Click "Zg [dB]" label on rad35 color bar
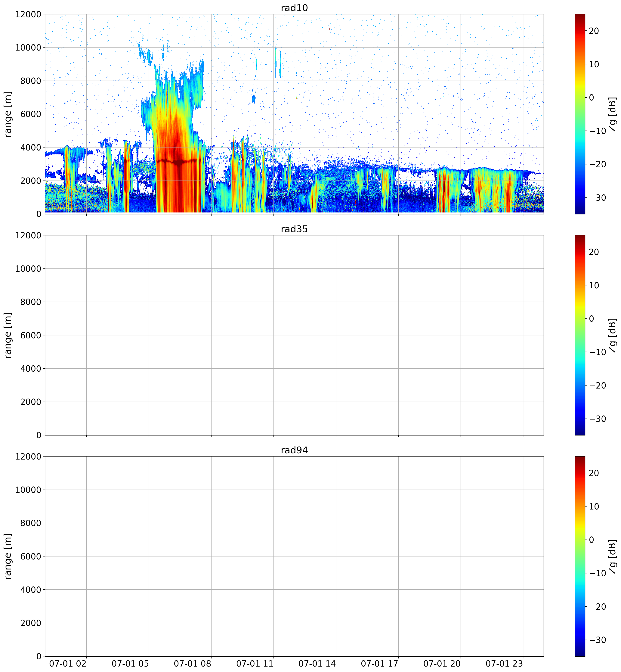Viewport: 621px width, 672px height. [613, 335]
